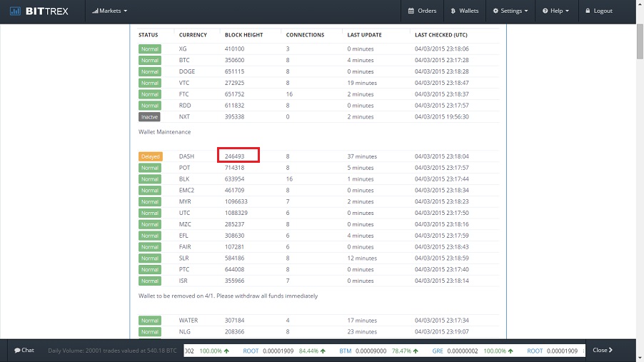
Task: Click the PTC currency cell
Action: click(x=184, y=270)
